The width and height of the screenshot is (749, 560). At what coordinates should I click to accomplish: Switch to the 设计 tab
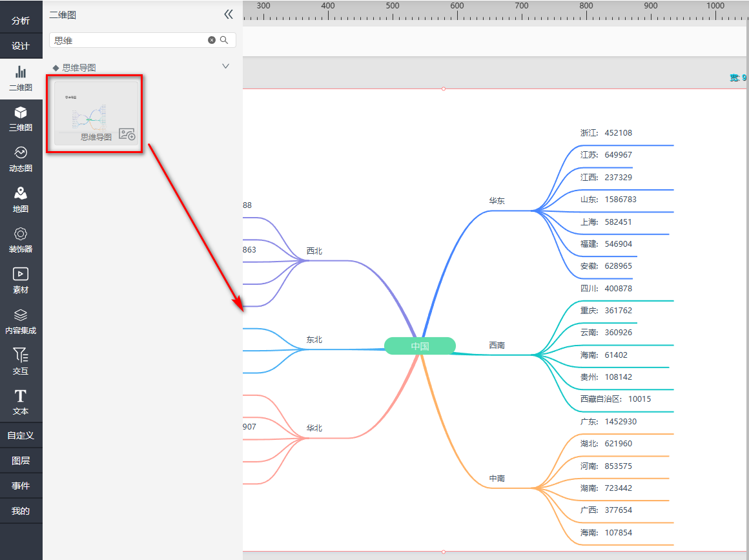pos(21,46)
